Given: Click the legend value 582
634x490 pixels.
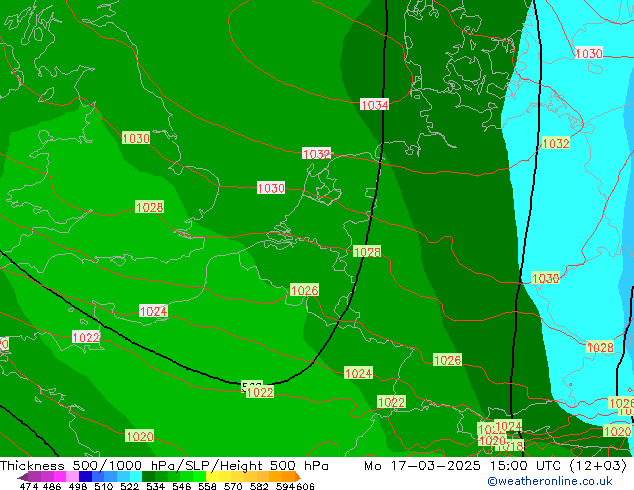Looking at the screenshot, I should pyautogui.click(x=259, y=486).
